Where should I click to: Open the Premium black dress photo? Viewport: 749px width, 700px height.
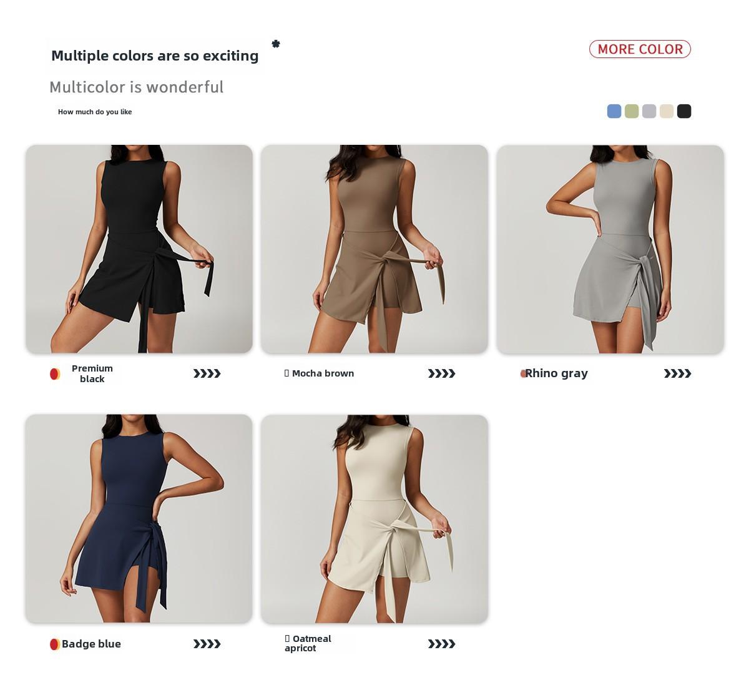139,249
